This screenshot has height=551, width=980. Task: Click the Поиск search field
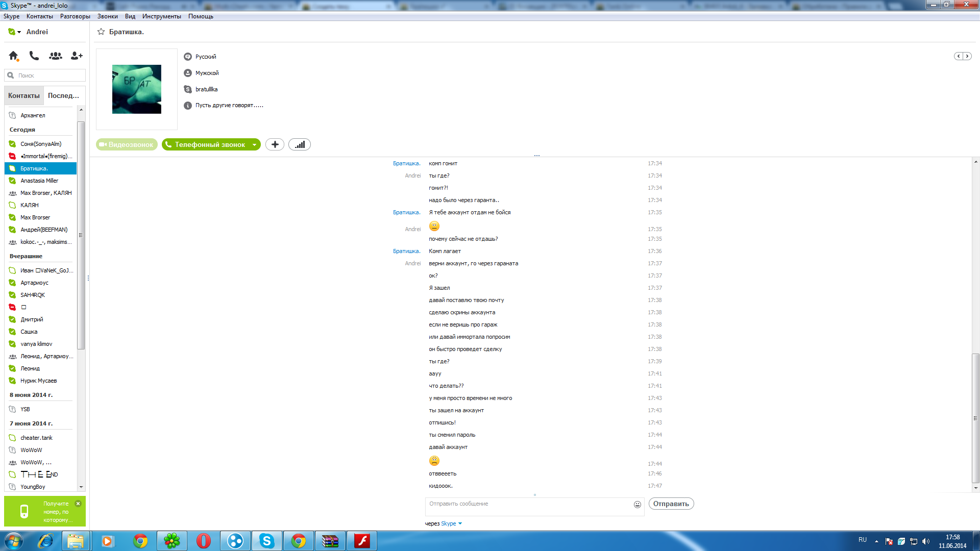48,76
